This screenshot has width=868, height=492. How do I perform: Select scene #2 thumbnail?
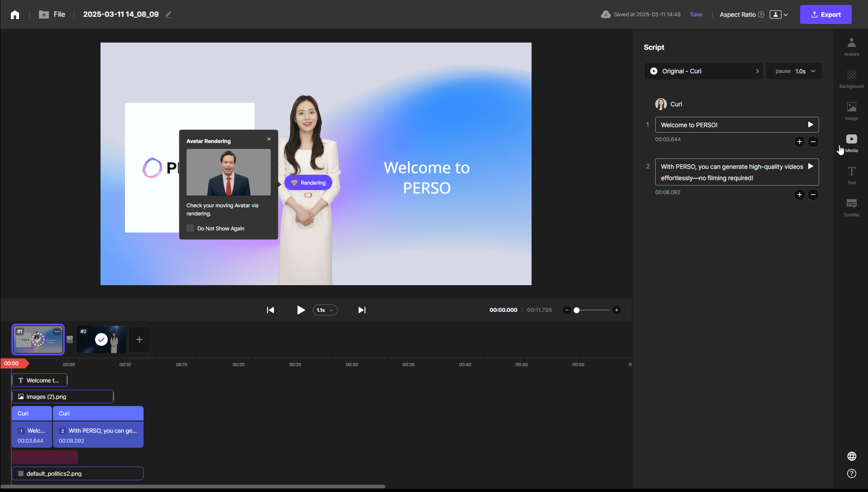pos(101,339)
